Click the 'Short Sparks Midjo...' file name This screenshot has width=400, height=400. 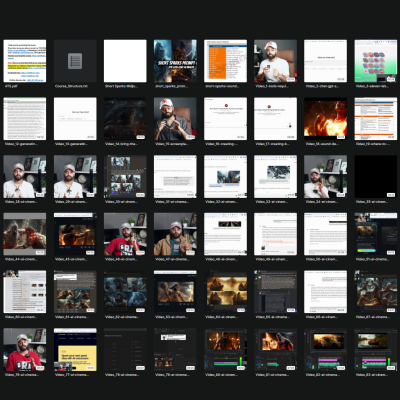[x=121, y=86]
